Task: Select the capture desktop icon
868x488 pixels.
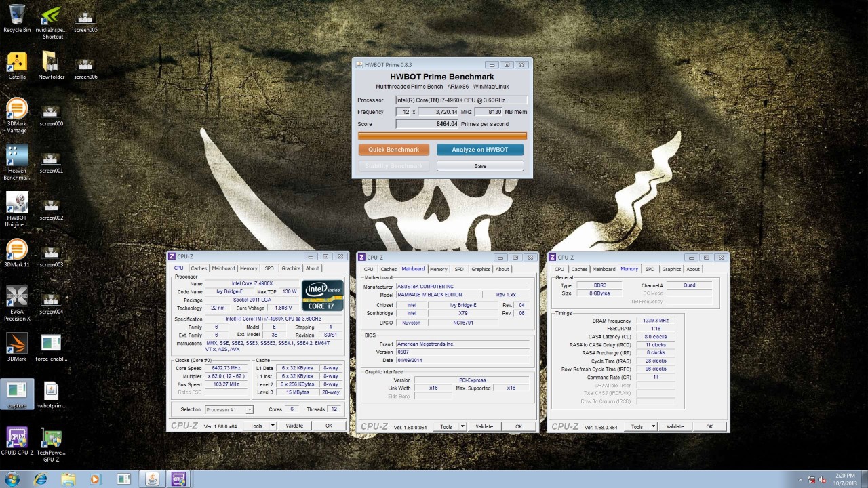Action: tap(17, 394)
